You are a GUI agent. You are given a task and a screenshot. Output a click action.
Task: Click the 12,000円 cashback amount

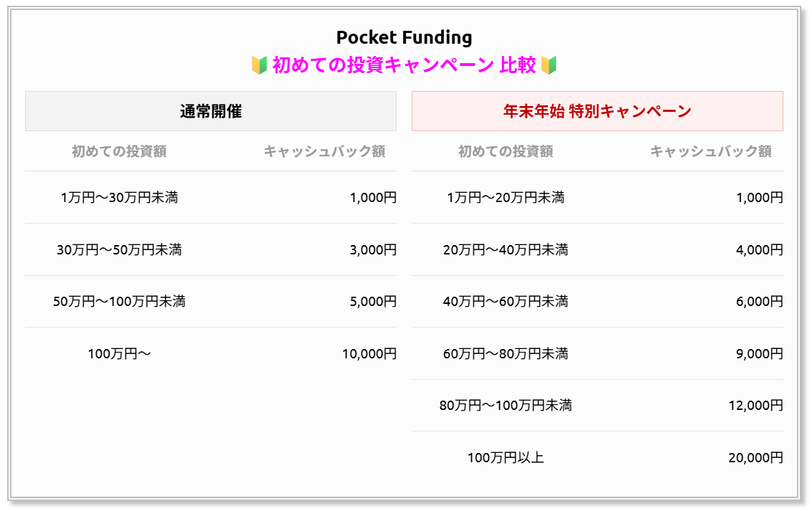[x=755, y=406]
